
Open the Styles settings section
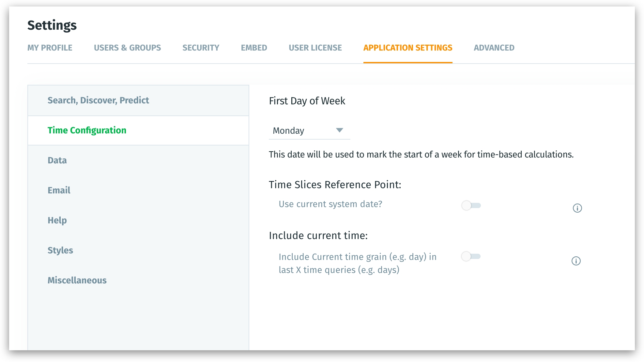[x=60, y=250]
